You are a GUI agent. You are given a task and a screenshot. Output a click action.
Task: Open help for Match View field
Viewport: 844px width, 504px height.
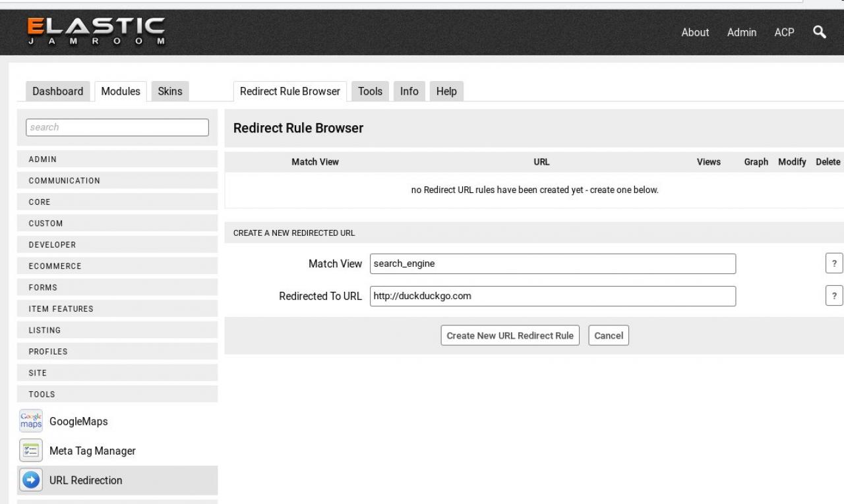[x=834, y=264]
